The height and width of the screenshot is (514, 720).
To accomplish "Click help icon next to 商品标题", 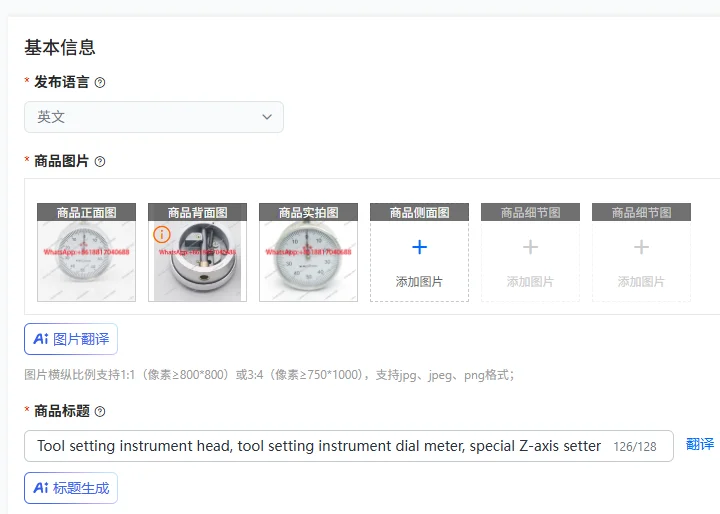I will (100, 412).
